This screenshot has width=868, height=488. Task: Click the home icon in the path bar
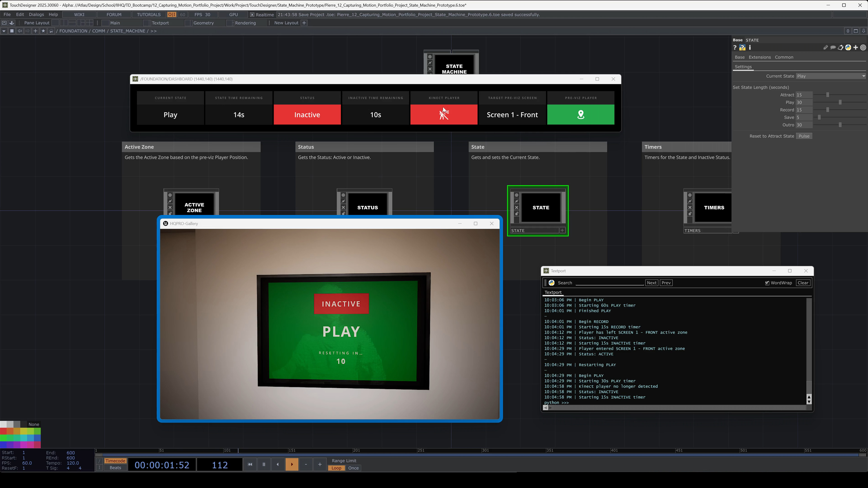pos(51,31)
